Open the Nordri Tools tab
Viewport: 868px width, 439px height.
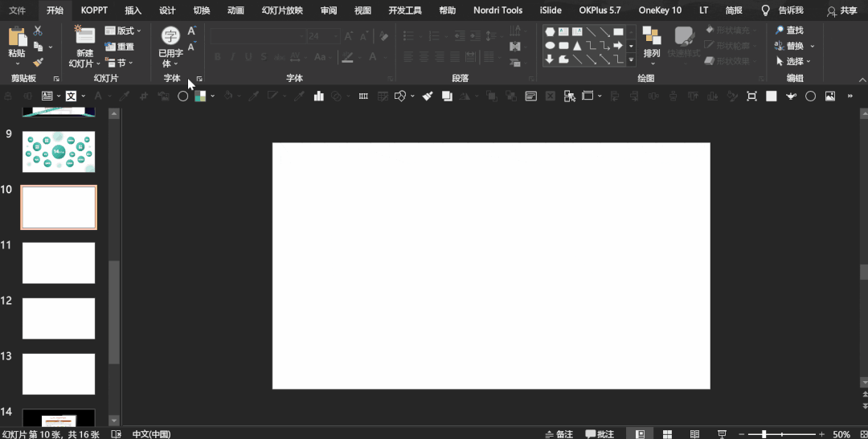pyautogui.click(x=497, y=10)
